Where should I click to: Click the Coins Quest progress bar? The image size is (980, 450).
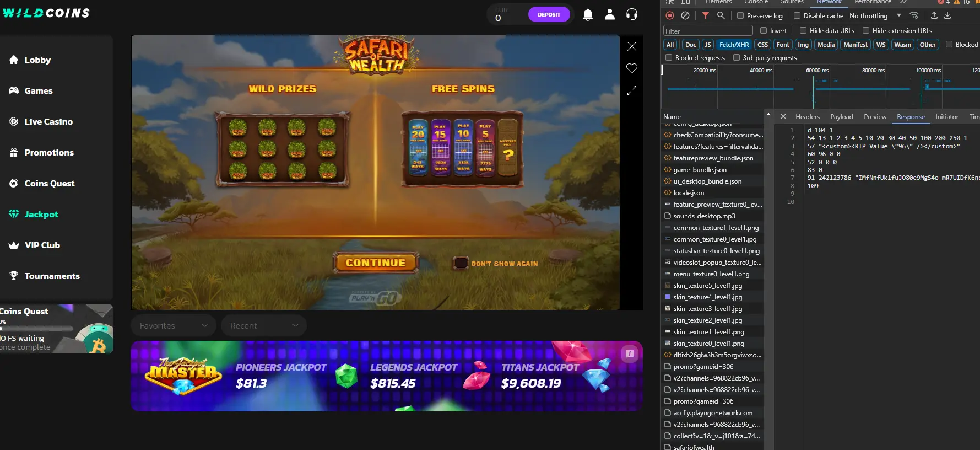[36, 328]
